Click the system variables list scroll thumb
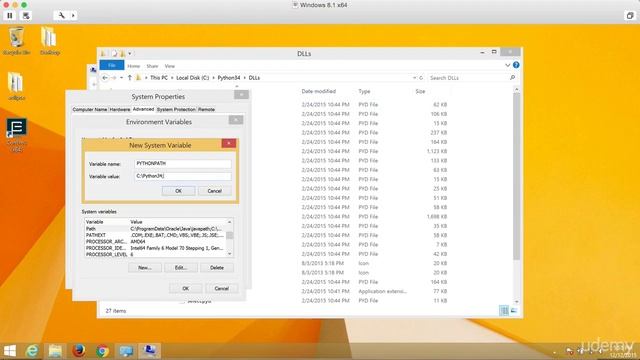 (230, 236)
